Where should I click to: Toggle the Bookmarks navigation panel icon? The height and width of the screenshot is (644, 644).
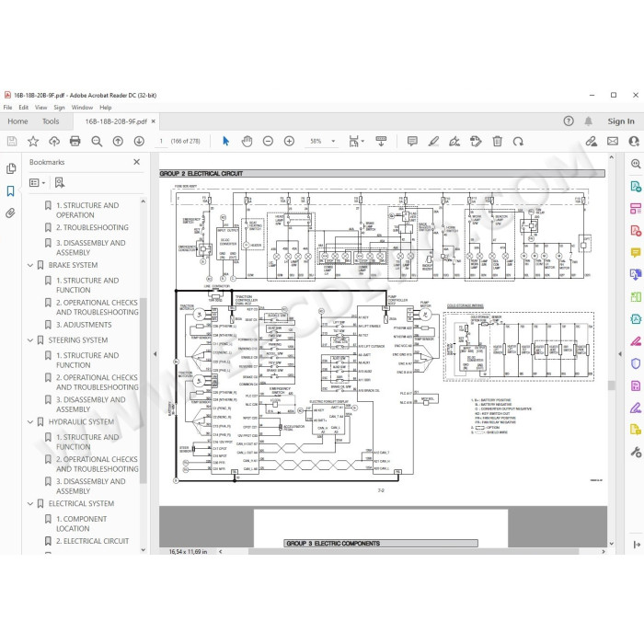coord(11,190)
